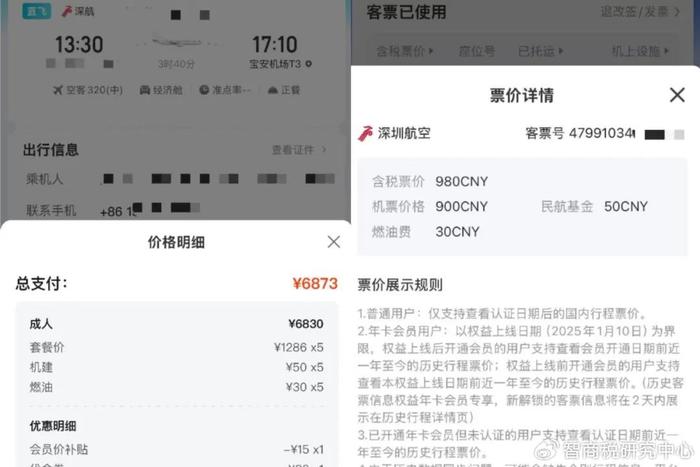Open the 退改签/发票 refund and invoice page
Image resolution: width=700 pixels, height=467 pixels.
pyautogui.click(x=640, y=12)
